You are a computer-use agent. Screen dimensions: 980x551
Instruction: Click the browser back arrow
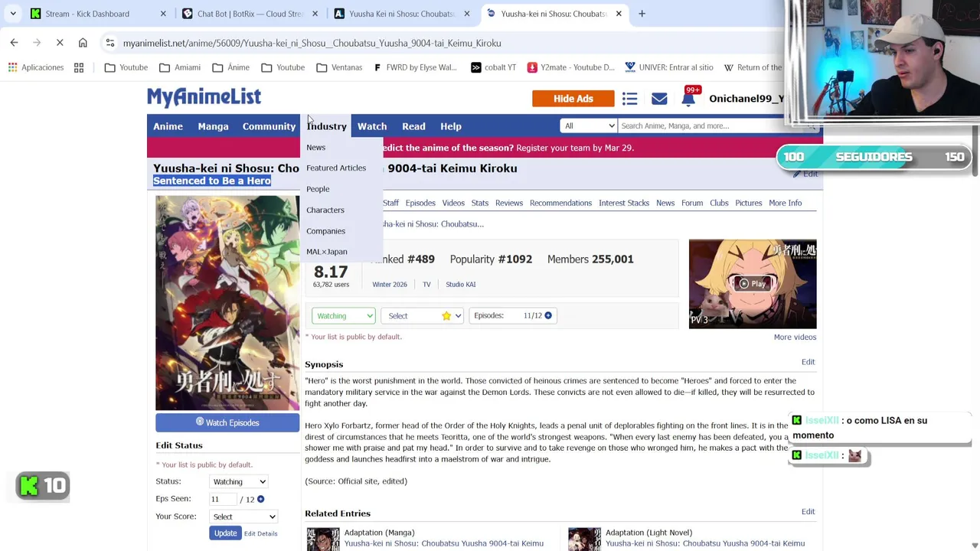(x=14, y=43)
